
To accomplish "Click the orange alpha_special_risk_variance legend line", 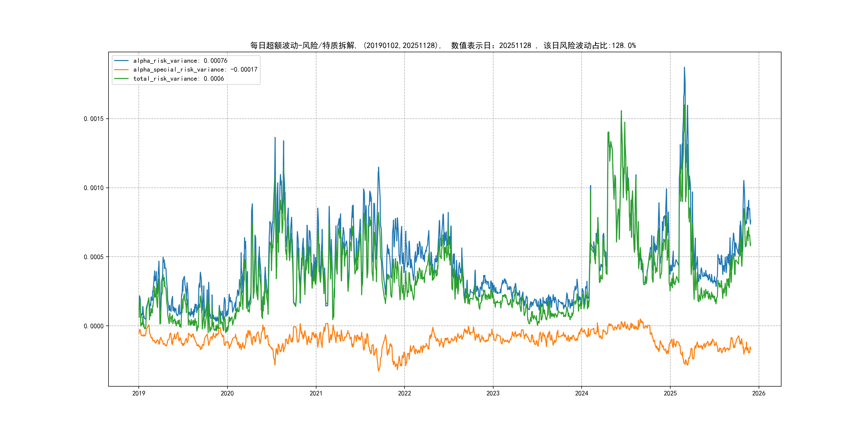I will click(121, 70).
